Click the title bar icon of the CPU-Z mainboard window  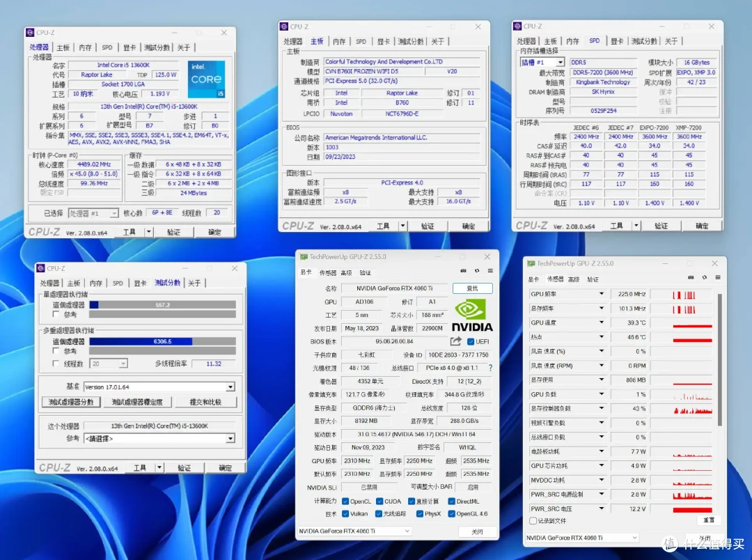pos(284,27)
